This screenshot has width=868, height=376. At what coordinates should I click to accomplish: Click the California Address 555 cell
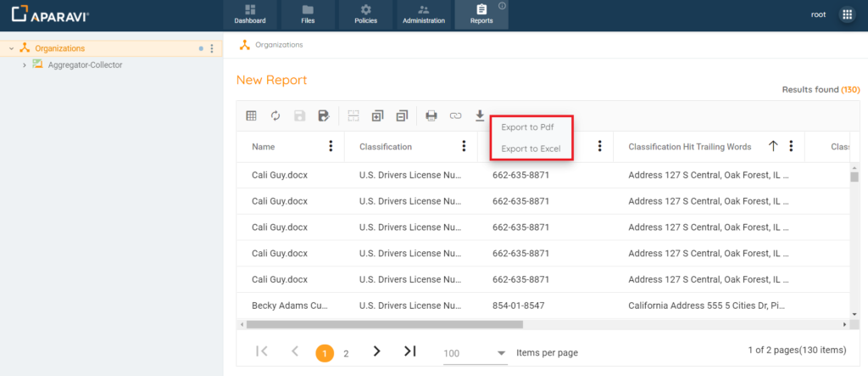(706, 306)
